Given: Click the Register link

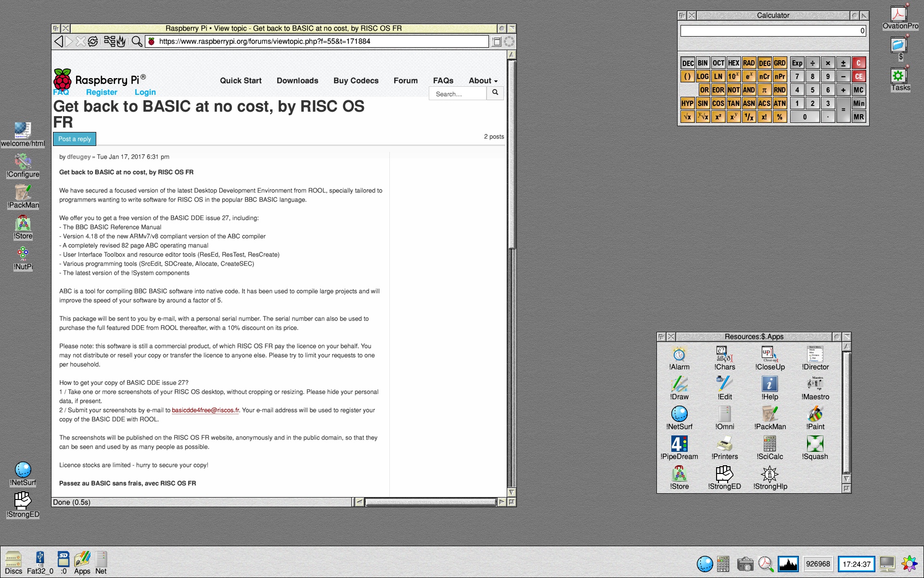Looking at the screenshot, I should [x=102, y=92].
